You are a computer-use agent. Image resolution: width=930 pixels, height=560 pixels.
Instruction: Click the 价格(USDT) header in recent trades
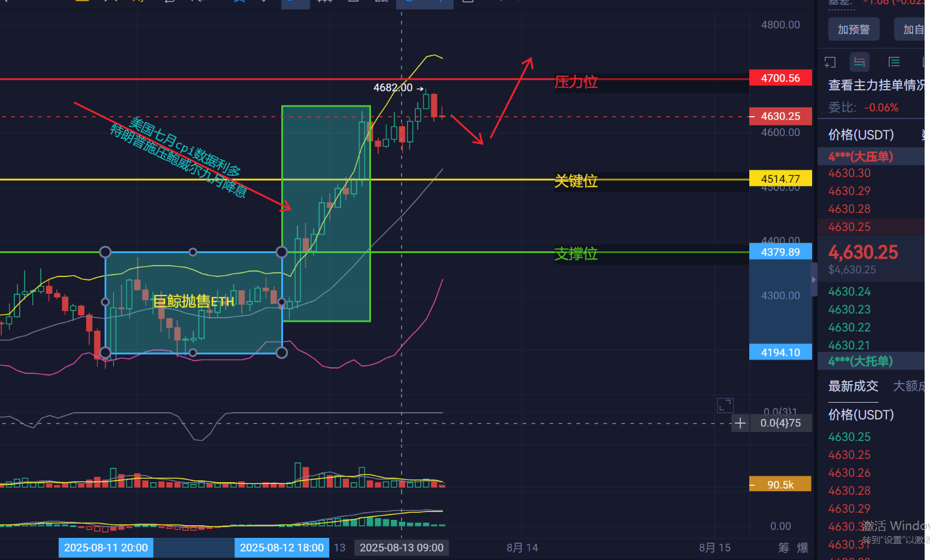(861, 415)
